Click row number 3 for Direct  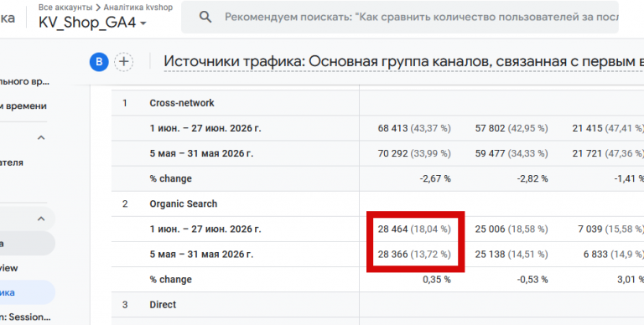point(125,305)
